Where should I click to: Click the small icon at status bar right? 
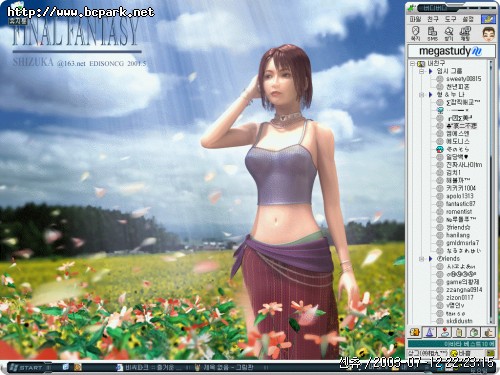tap(491, 353)
